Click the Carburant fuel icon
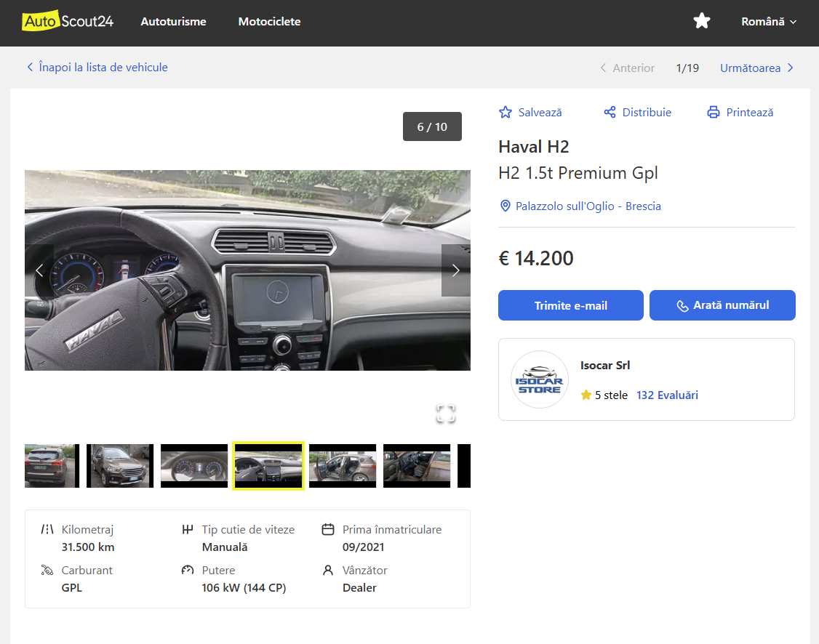Viewport: 819px width, 644px height. click(x=47, y=571)
